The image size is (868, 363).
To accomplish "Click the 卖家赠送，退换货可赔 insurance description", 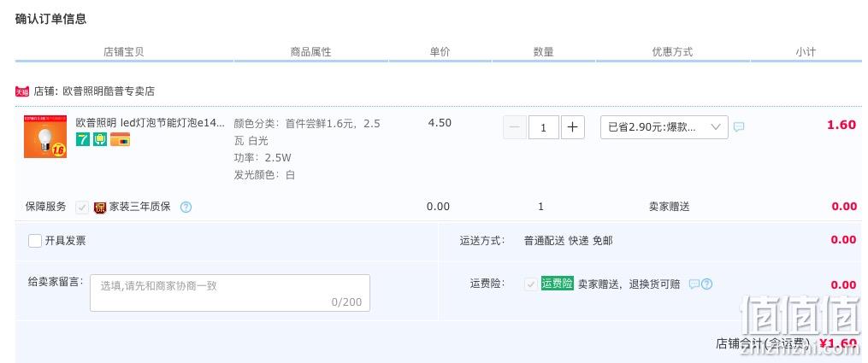I will [629, 284].
